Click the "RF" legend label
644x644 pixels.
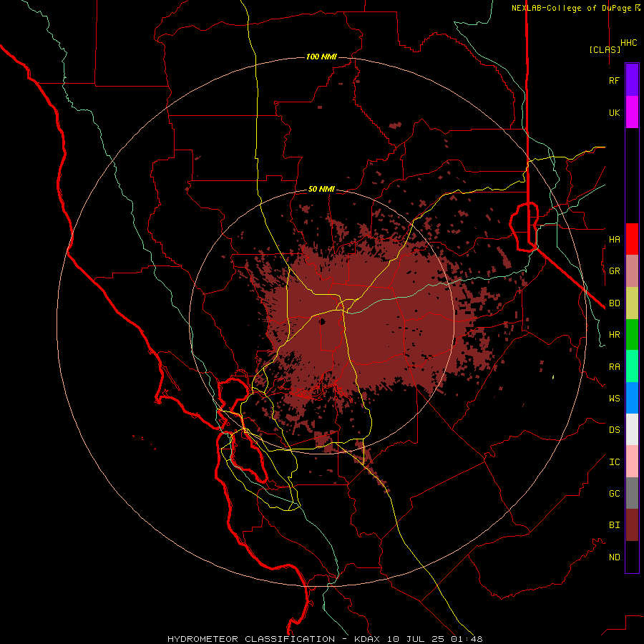click(614, 81)
